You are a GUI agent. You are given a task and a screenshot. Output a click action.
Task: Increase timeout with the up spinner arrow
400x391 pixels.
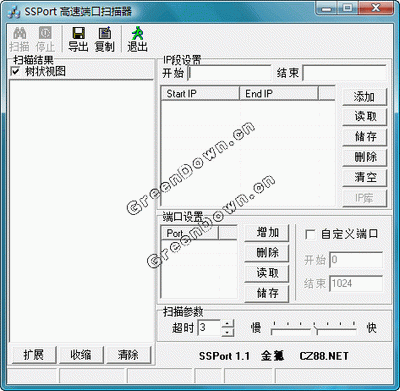pos(227,323)
